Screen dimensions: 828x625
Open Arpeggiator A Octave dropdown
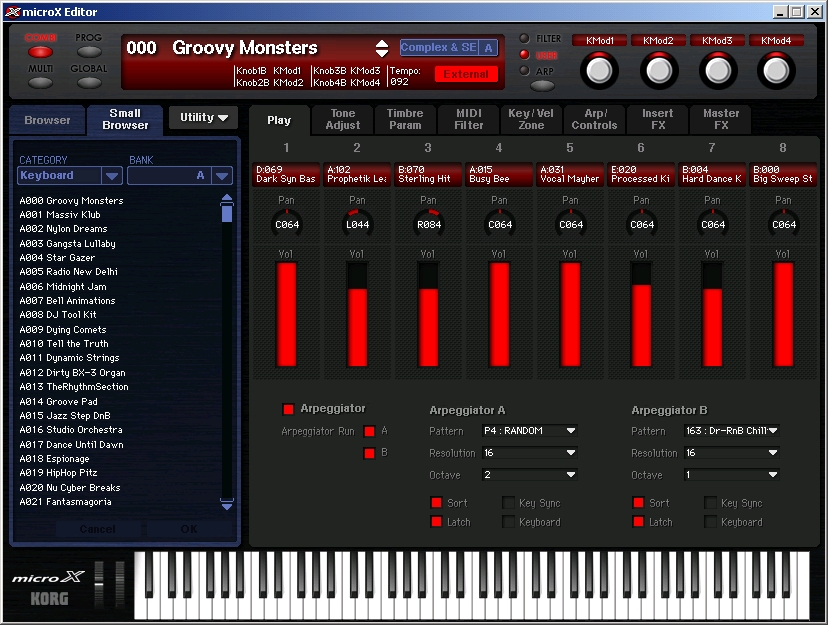(529, 475)
